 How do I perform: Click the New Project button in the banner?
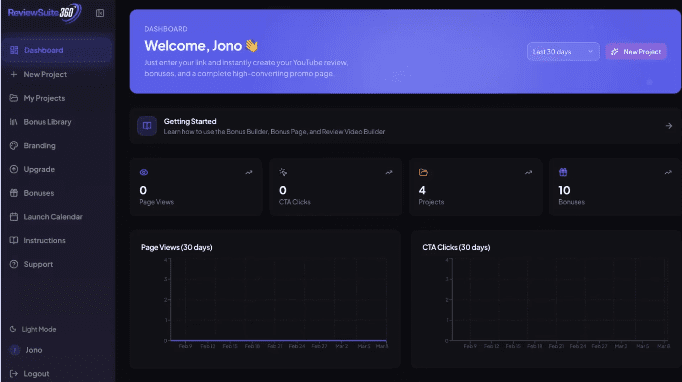pos(636,52)
